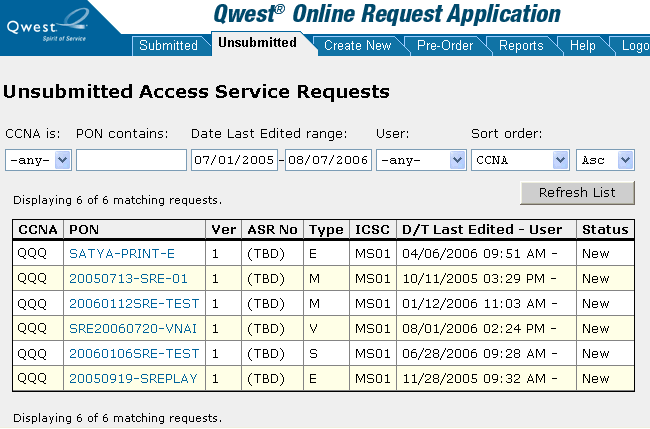The width and height of the screenshot is (650, 429).
Task: Click the CCNA column header
Action: click(38, 230)
